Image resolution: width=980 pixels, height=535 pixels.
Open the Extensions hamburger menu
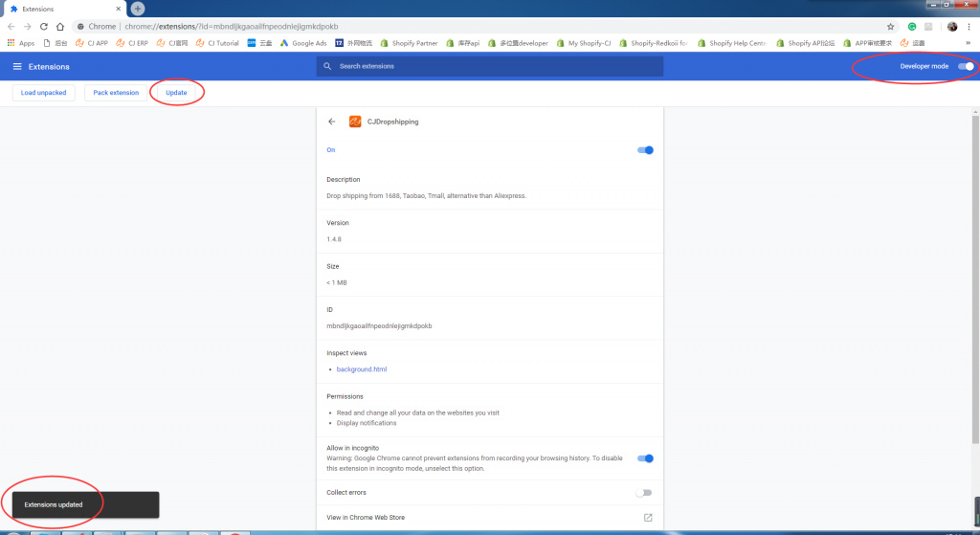pos(17,66)
